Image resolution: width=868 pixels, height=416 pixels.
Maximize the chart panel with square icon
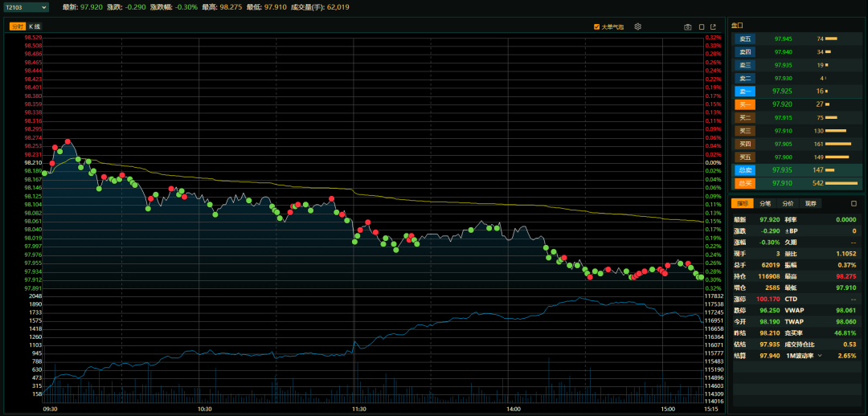click(701, 27)
